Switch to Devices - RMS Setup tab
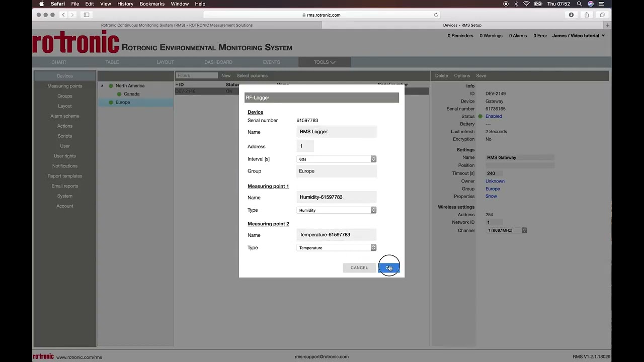The height and width of the screenshot is (362, 644). (x=462, y=25)
